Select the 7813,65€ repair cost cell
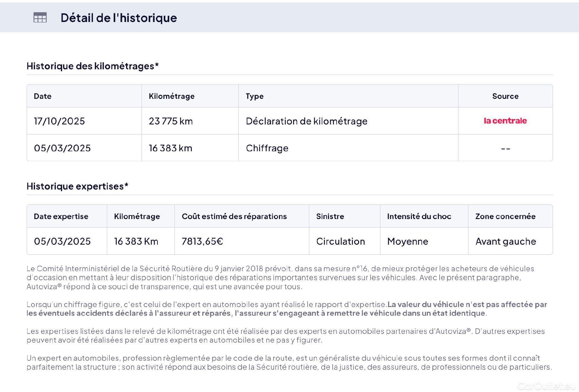Viewport: 579px width, 392px height. (202, 241)
